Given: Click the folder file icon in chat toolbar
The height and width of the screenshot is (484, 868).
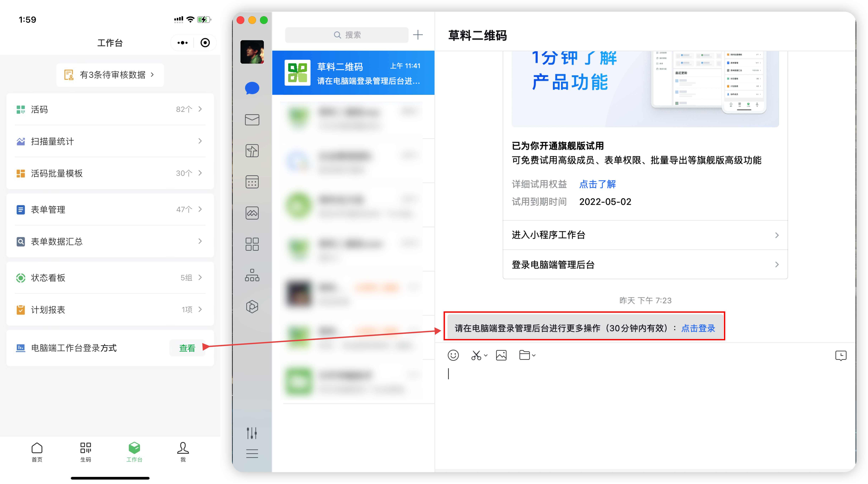Looking at the screenshot, I should click(524, 355).
